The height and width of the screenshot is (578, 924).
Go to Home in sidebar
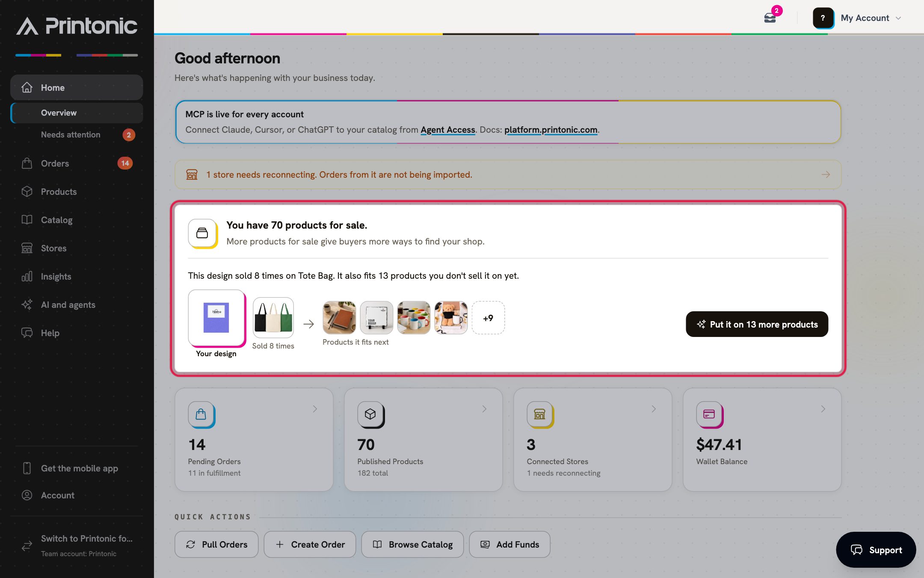pyautogui.click(x=77, y=87)
